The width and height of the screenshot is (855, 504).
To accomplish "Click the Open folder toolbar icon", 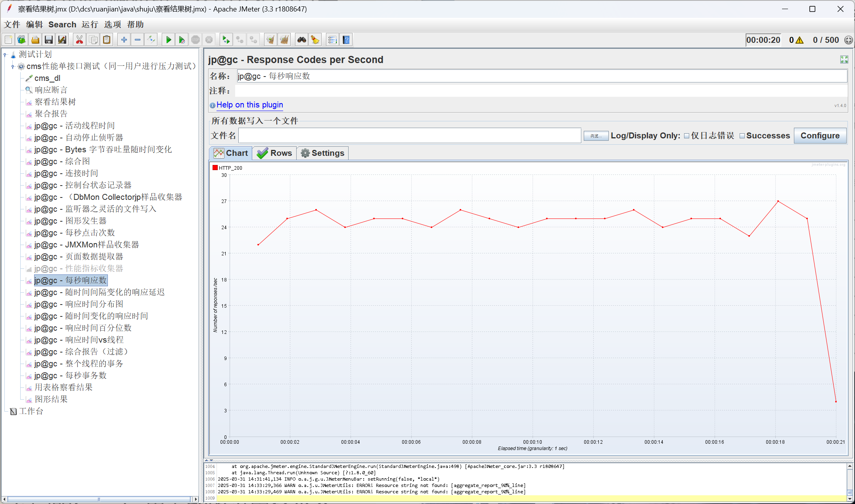I will (35, 40).
